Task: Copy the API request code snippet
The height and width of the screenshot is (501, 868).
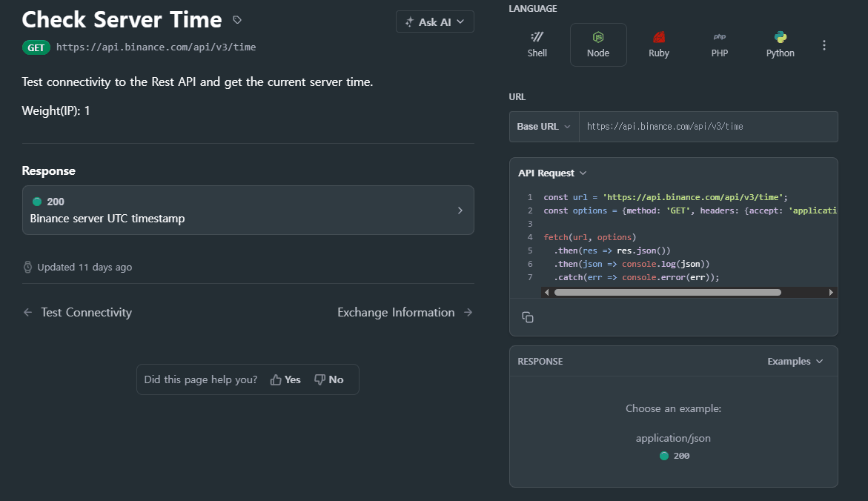Action: 528,317
